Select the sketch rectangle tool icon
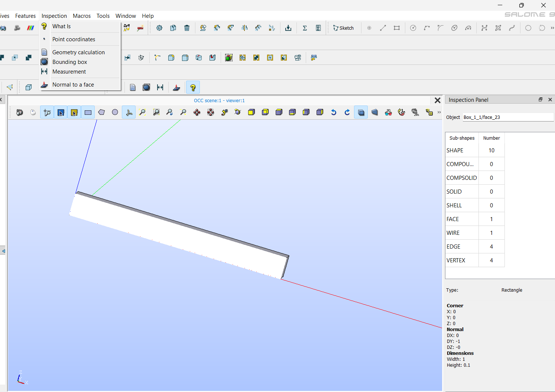Screen dimensions: 555x392 click(397, 28)
